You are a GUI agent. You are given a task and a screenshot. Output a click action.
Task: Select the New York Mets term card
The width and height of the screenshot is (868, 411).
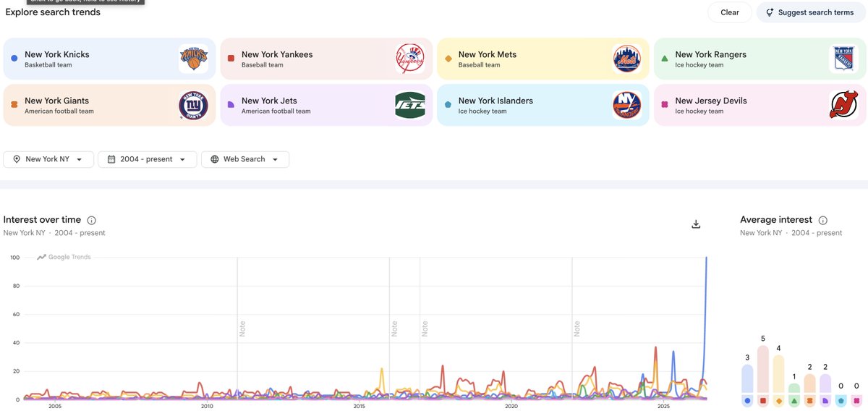[x=543, y=59]
